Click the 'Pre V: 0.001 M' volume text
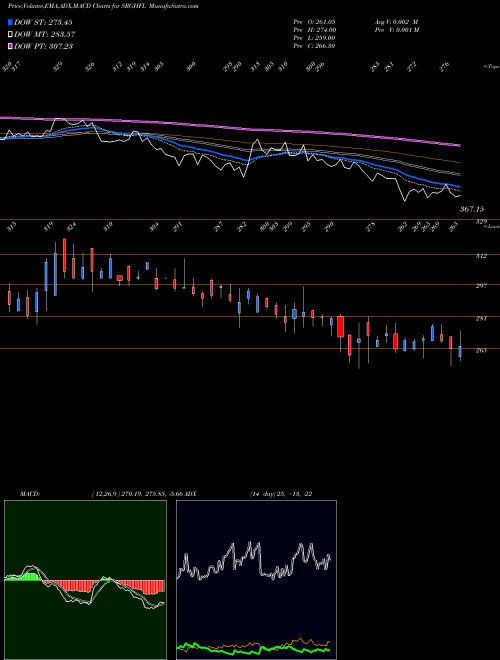Screen dimensions: 500x660 pos(396,29)
